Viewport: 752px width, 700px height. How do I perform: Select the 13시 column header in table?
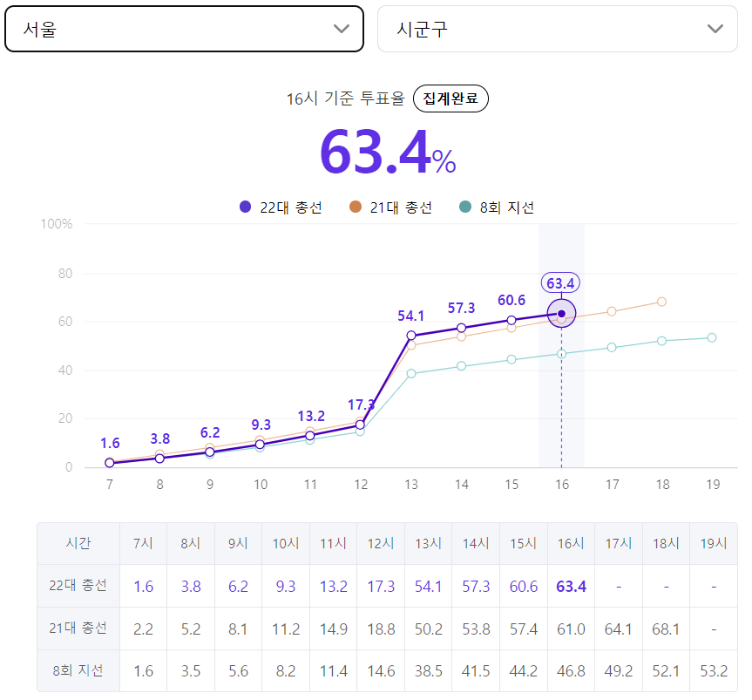click(428, 543)
